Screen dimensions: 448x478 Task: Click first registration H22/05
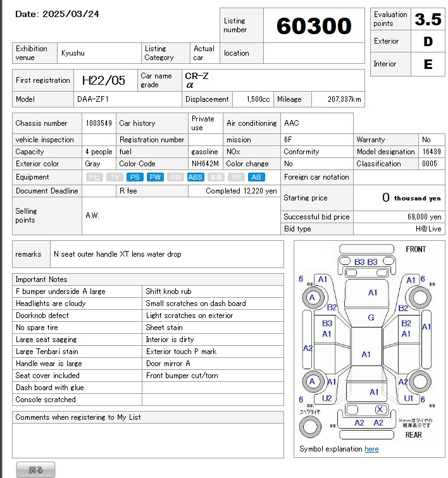point(103,80)
